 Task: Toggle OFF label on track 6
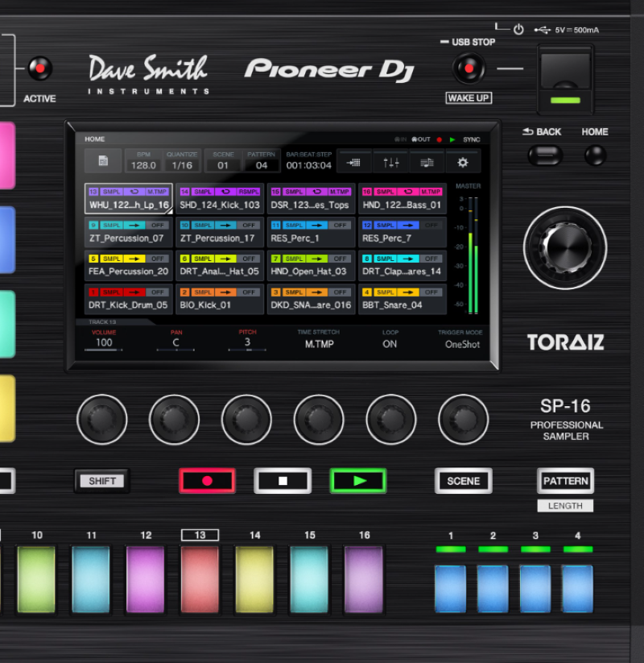[249, 259]
